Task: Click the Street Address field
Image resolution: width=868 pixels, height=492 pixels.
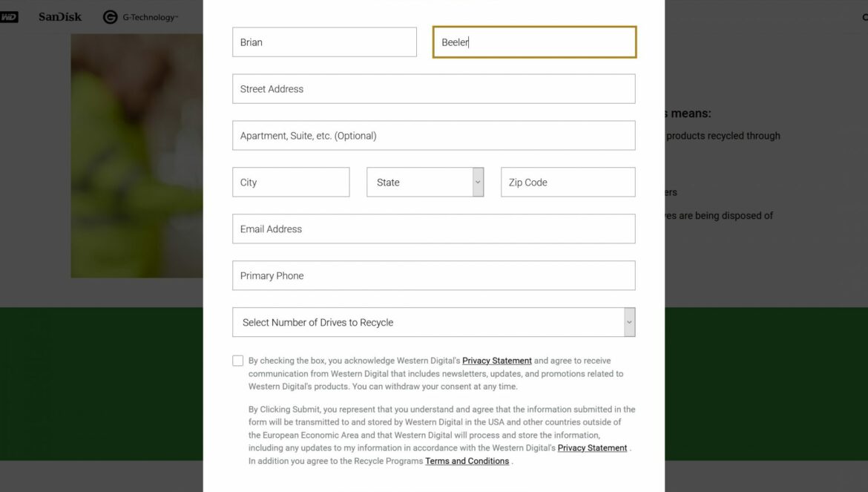Action: tap(433, 88)
